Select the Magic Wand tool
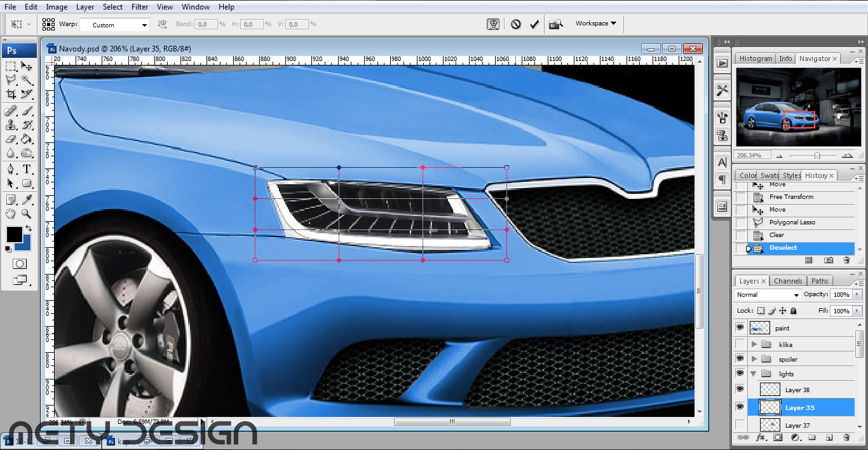The height and width of the screenshot is (450, 868). tap(27, 79)
